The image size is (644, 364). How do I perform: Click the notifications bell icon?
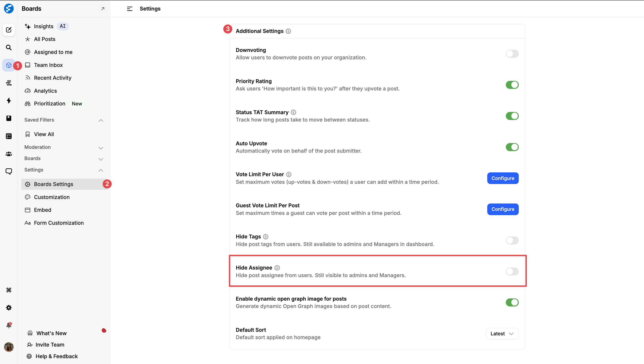coord(9,325)
